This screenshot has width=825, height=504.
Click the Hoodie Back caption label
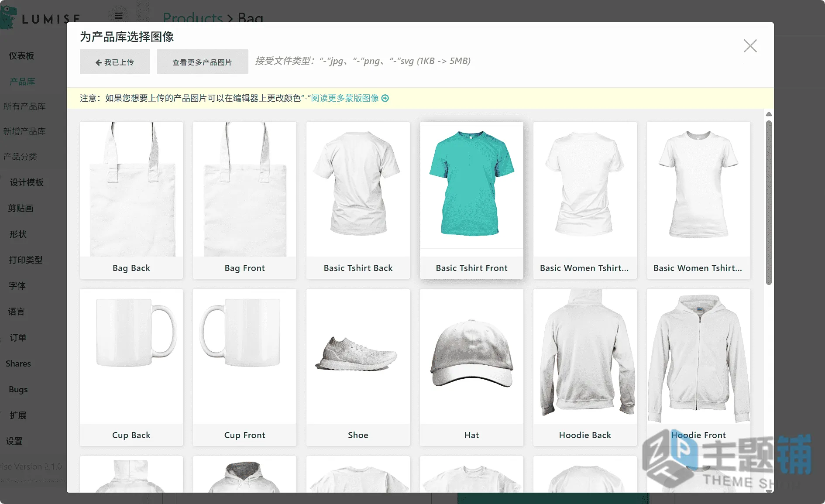coord(585,435)
